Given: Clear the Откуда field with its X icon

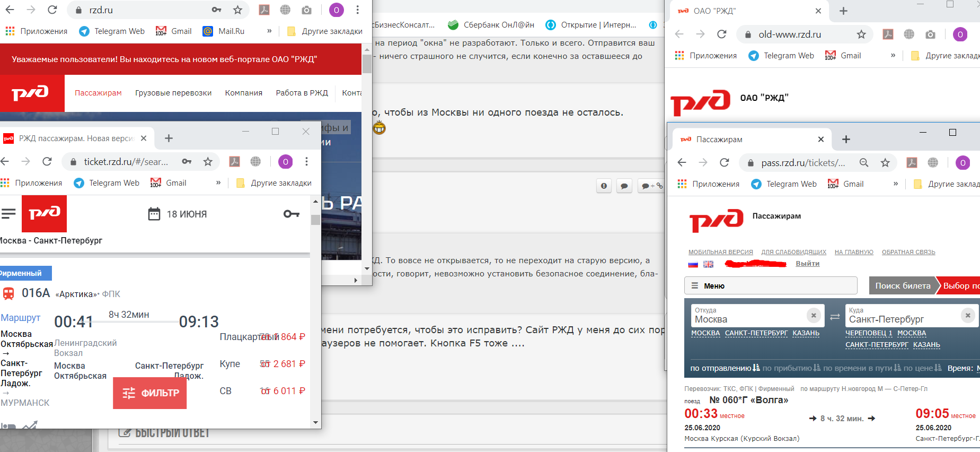Looking at the screenshot, I should click(x=814, y=316).
